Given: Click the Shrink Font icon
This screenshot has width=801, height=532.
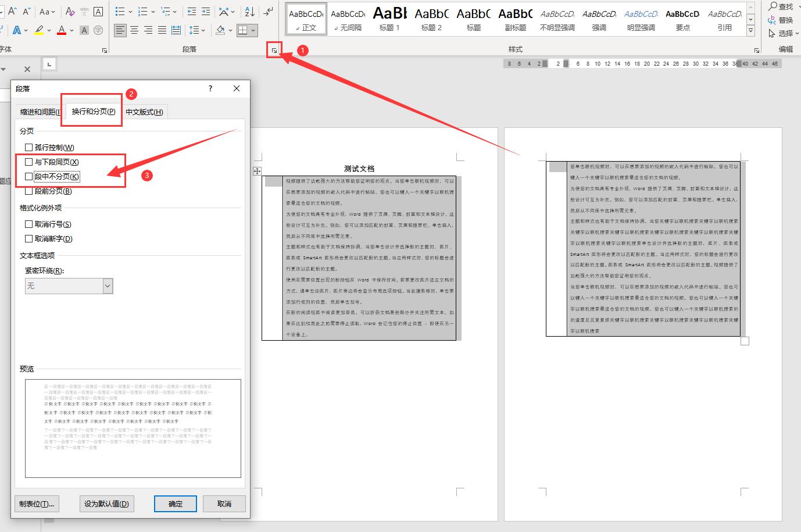Looking at the screenshot, I should (x=26, y=12).
